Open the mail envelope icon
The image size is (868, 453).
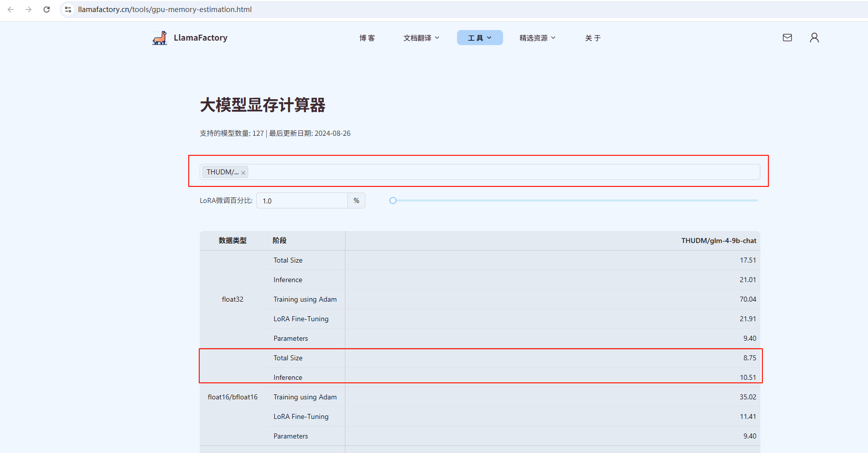click(787, 38)
